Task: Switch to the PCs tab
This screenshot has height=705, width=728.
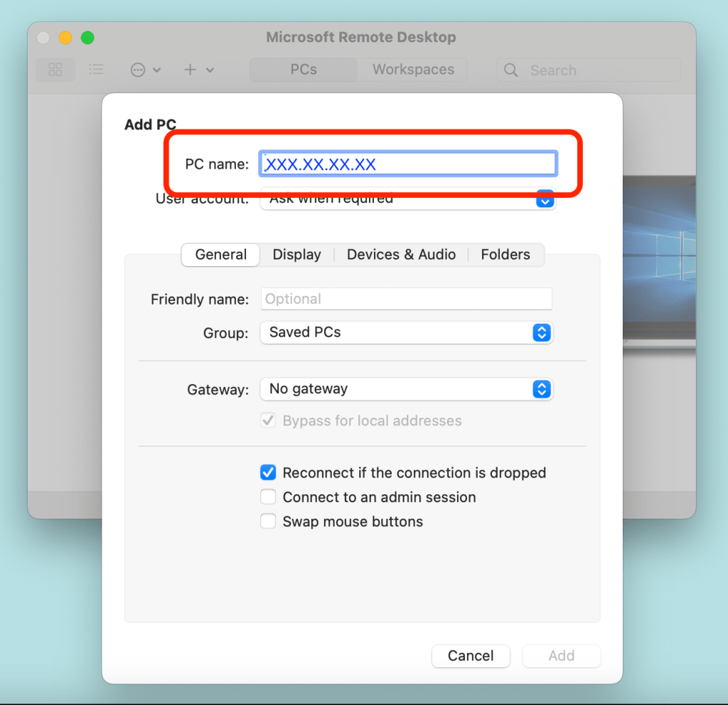Action: coord(304,70)
